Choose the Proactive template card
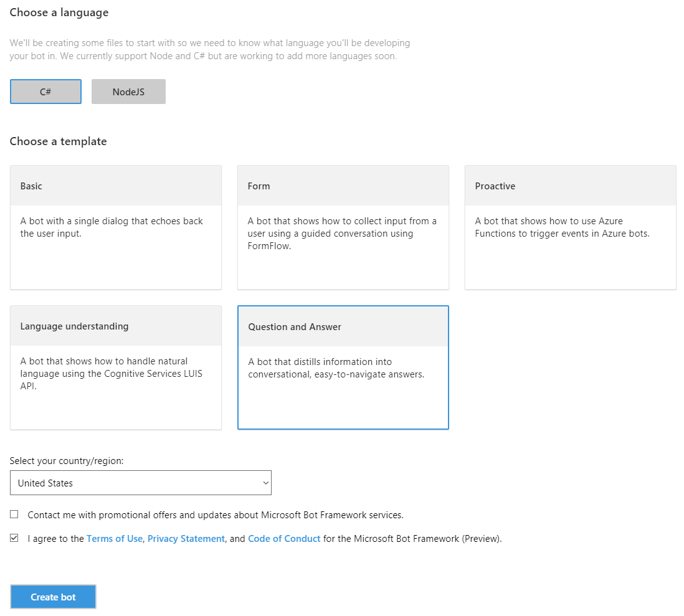This screenshot has height=616, width=684. (x=570, y=227)
